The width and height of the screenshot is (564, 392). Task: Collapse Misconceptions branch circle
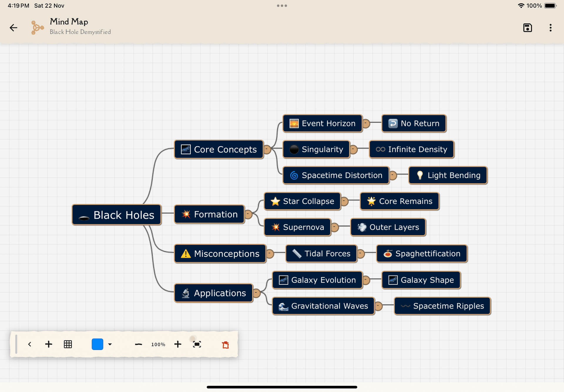pyautogui.click(x=270, y=253)
